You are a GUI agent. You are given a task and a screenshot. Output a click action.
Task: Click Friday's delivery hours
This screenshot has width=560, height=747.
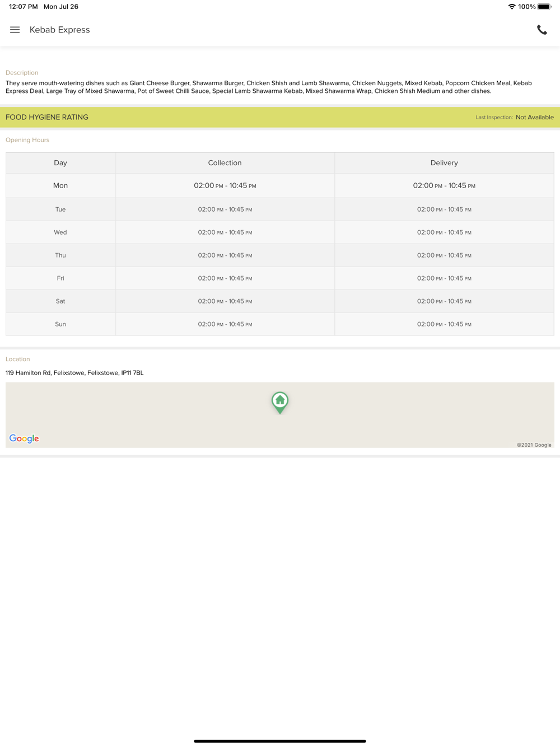pyautogui.click(x=444, y=278)
